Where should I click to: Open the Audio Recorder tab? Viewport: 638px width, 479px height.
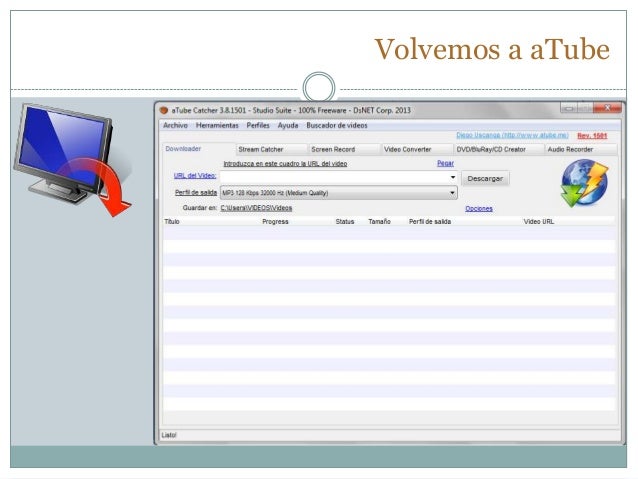click(x=581, y=149)
